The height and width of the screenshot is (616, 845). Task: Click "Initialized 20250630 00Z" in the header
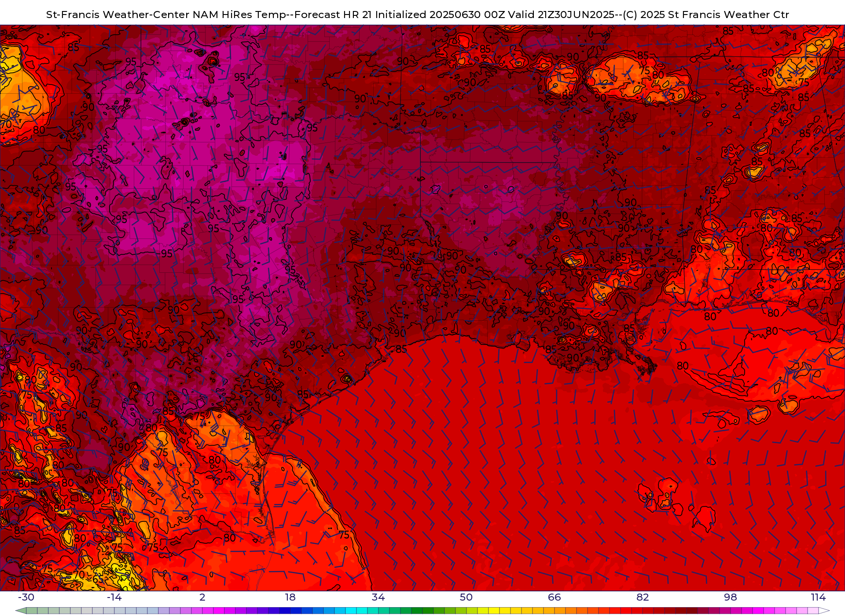point(440,15)
